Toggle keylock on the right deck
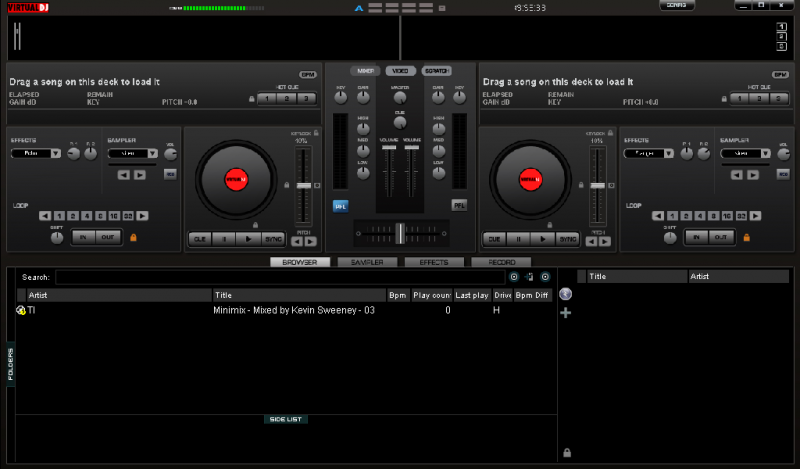800x469 pixels. [610, 133]
